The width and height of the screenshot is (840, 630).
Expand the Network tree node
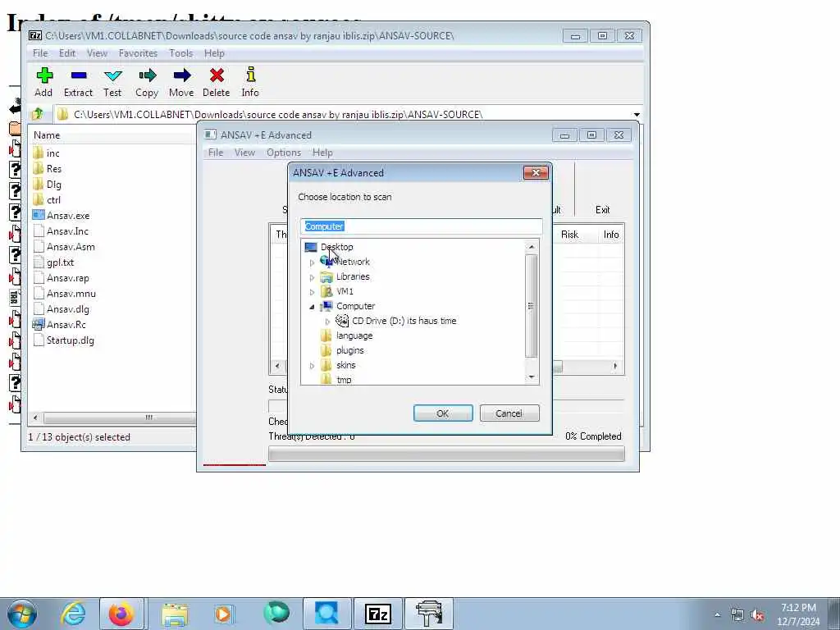(312, 262)
